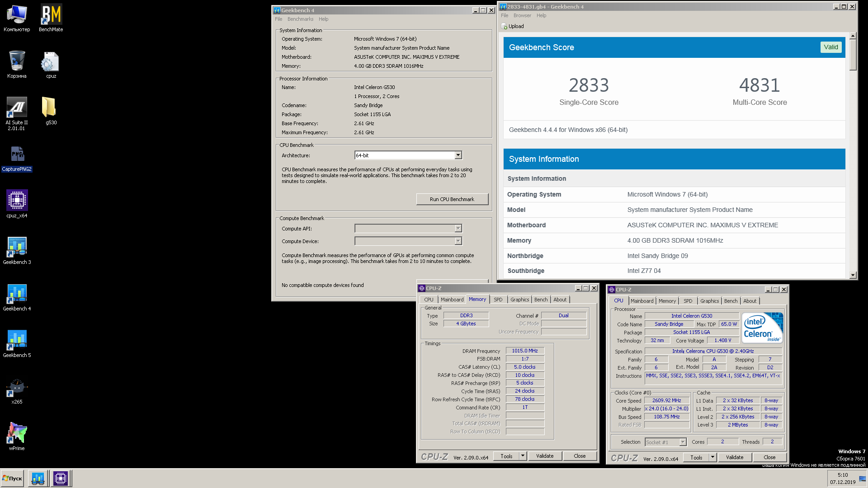This screenshot has width=868, height=488.
Task: Launch the BenchMate desktop shortcut
Action: click(x=51, y=18)
